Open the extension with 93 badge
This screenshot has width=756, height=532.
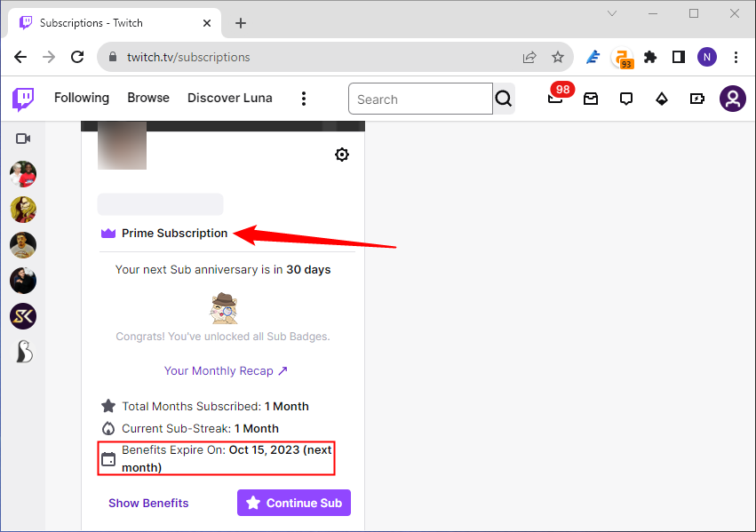click(x=622, y=59)
